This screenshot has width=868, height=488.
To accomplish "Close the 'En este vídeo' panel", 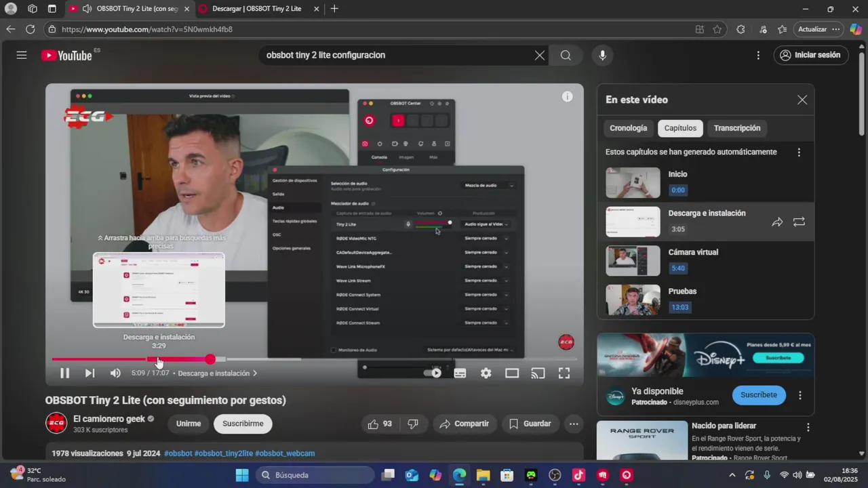I will [x=802, y=100].
